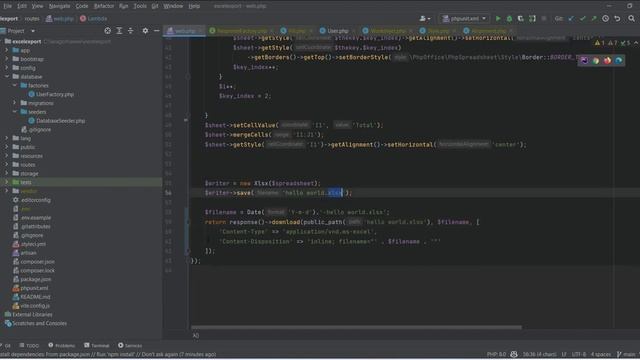640x360 pixels.
Task: Hide the Project panel with minus icon
Action: coord(156,31)
